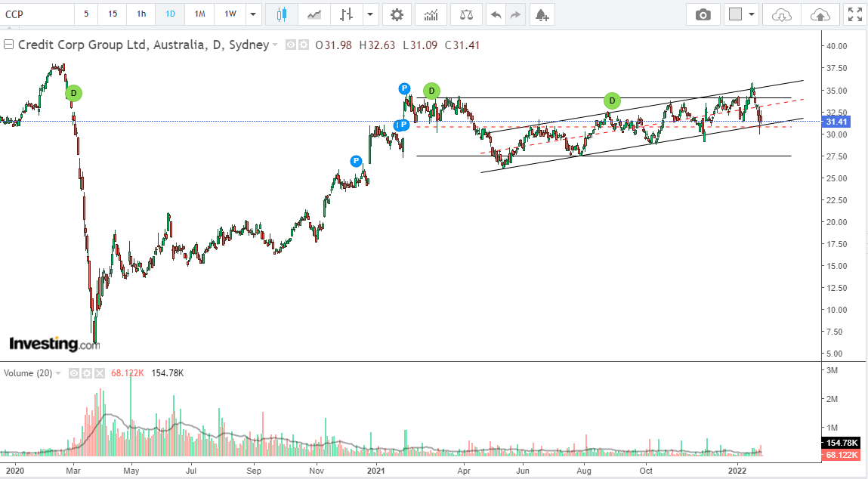Click the low price value L31.09
The width and height of the screenshot is (868, 479).
(420, 45)
